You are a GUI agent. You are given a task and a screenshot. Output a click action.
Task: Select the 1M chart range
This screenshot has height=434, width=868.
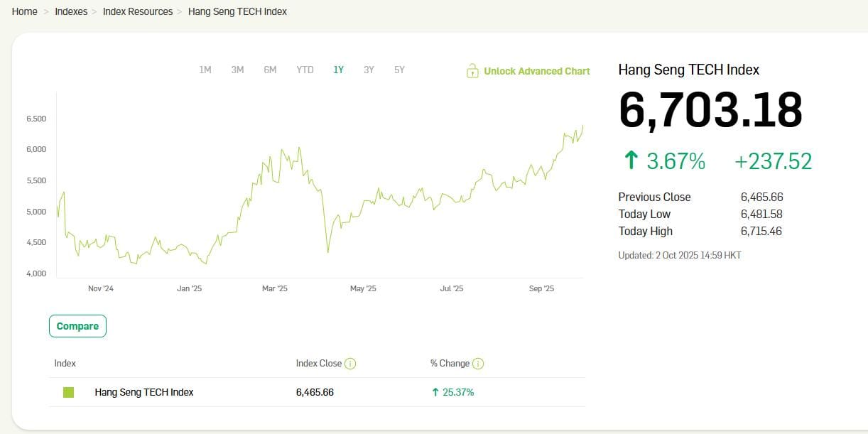point(205,70)
